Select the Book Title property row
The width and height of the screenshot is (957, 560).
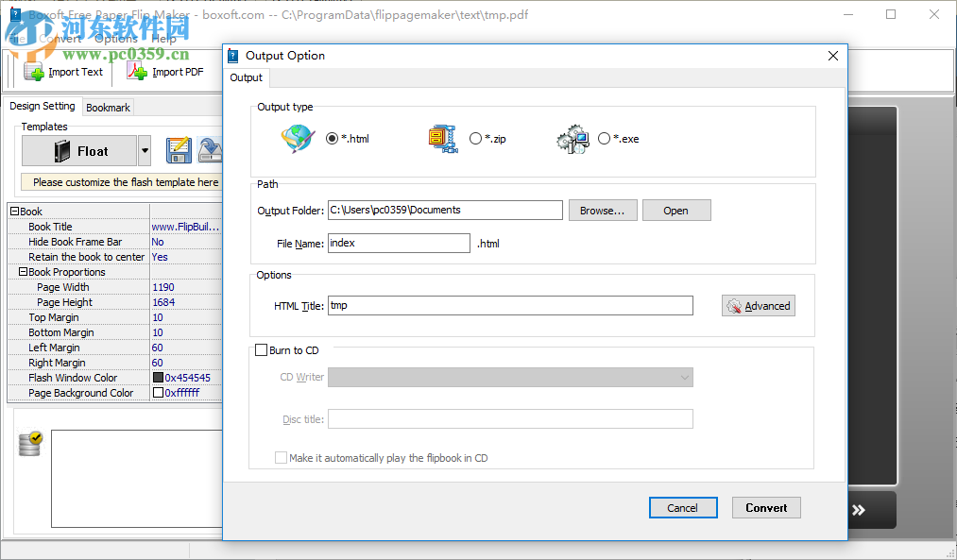coord(115,227)
